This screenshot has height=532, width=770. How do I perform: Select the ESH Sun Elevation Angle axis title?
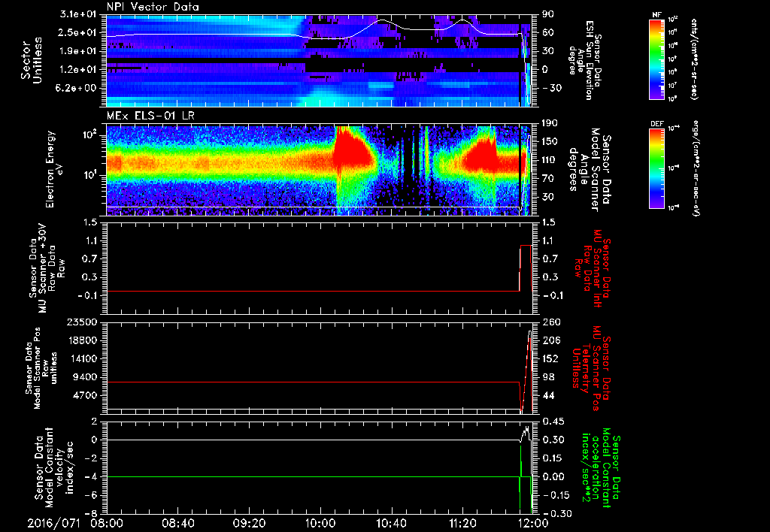pos(584,60)
